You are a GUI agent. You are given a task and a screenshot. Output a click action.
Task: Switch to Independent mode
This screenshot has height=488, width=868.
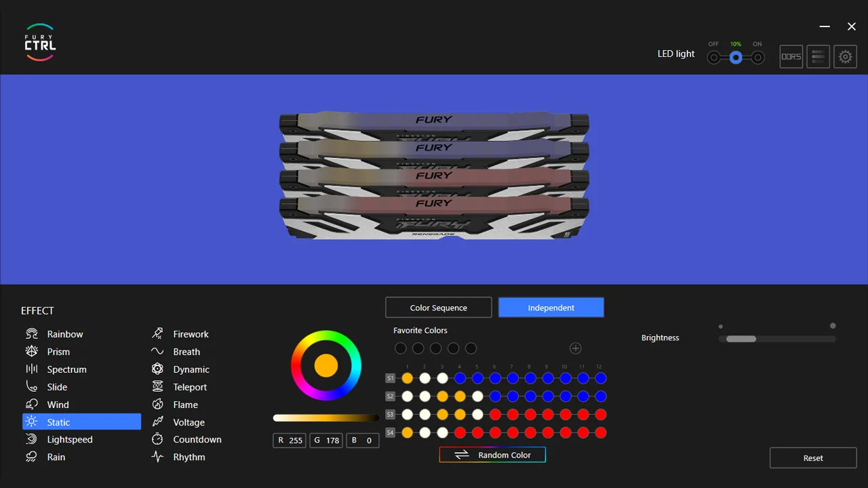tap(551, 308)
